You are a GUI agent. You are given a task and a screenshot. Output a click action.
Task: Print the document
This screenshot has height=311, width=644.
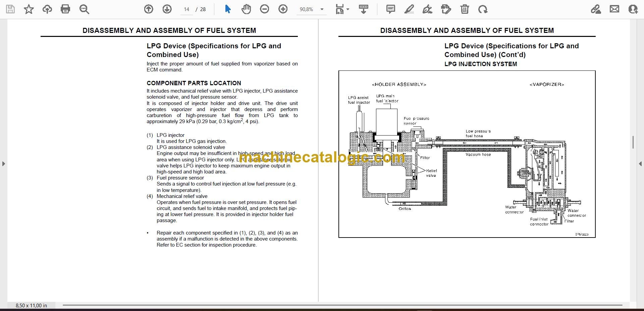(x=65, y=9)
